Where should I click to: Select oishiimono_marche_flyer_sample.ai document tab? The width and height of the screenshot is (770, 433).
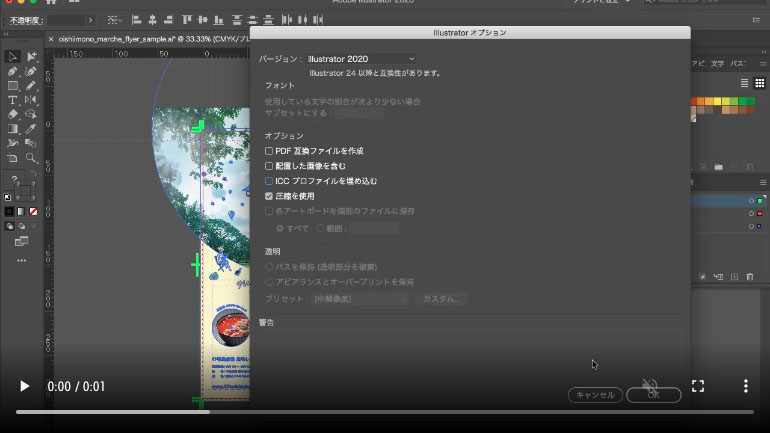(x=154, y=39)
